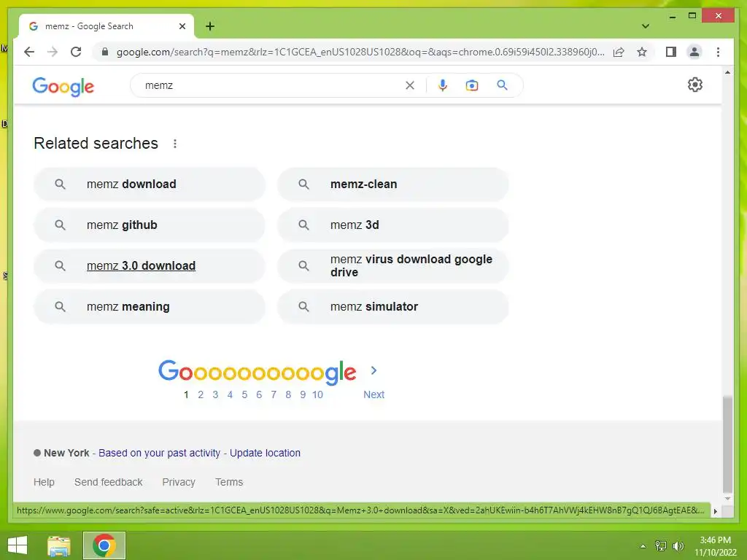Open Google quick settings gear

tap(694, 85)
